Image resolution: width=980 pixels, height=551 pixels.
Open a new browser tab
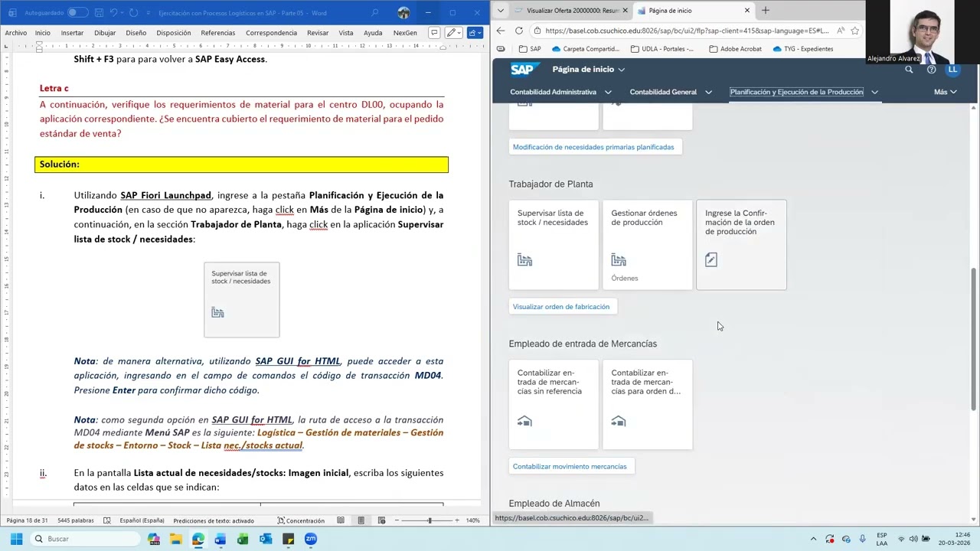pos(765,10)
